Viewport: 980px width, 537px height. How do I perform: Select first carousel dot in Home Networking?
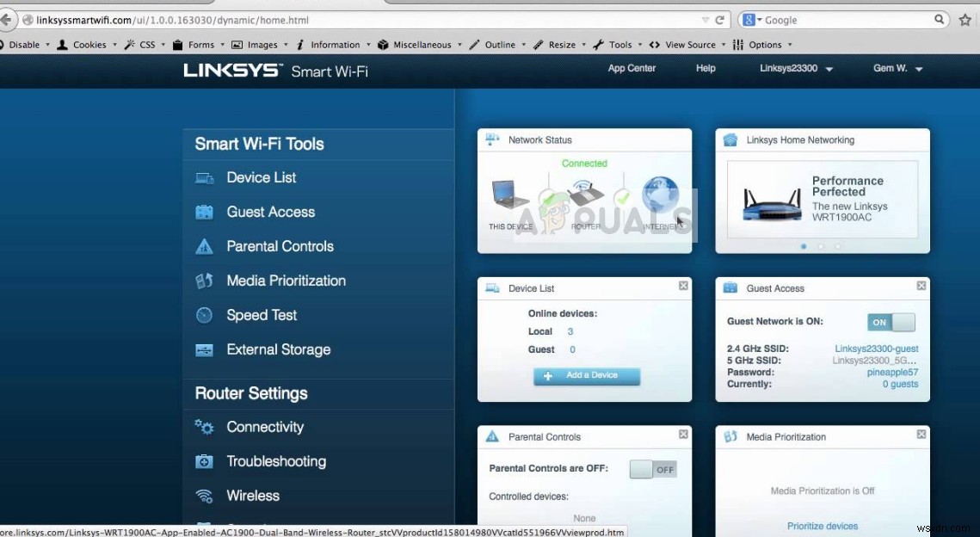tap(804, 246)
